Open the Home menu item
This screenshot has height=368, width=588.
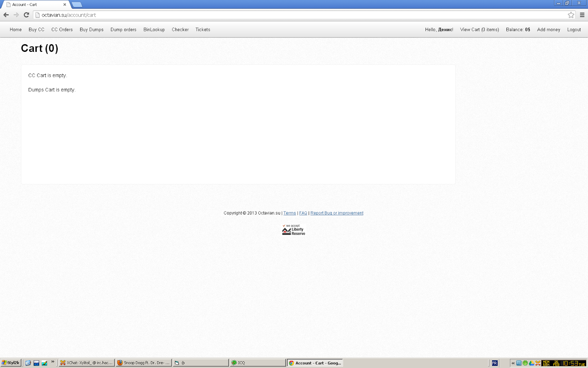(x=16, y=29)
